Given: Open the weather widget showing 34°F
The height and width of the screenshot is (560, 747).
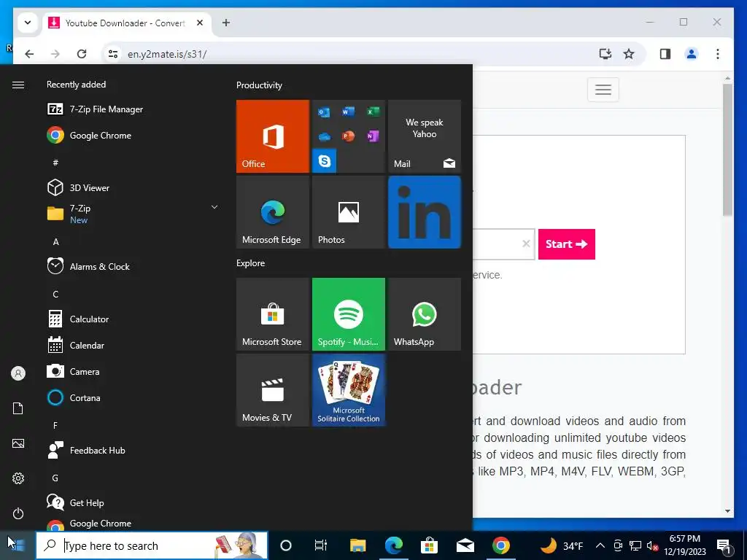Looking at the screenshot, I should (562, 545).
